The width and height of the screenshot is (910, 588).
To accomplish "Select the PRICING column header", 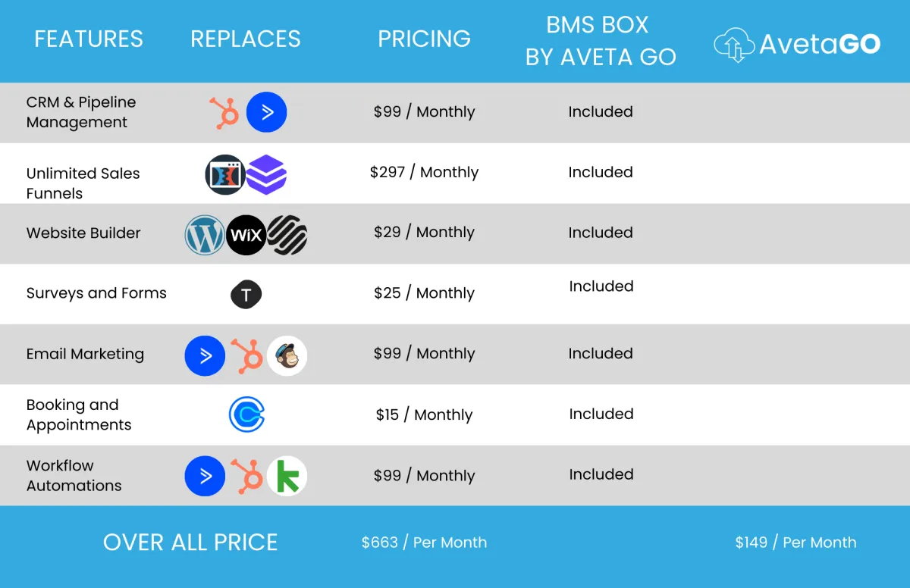I will 424,39.
